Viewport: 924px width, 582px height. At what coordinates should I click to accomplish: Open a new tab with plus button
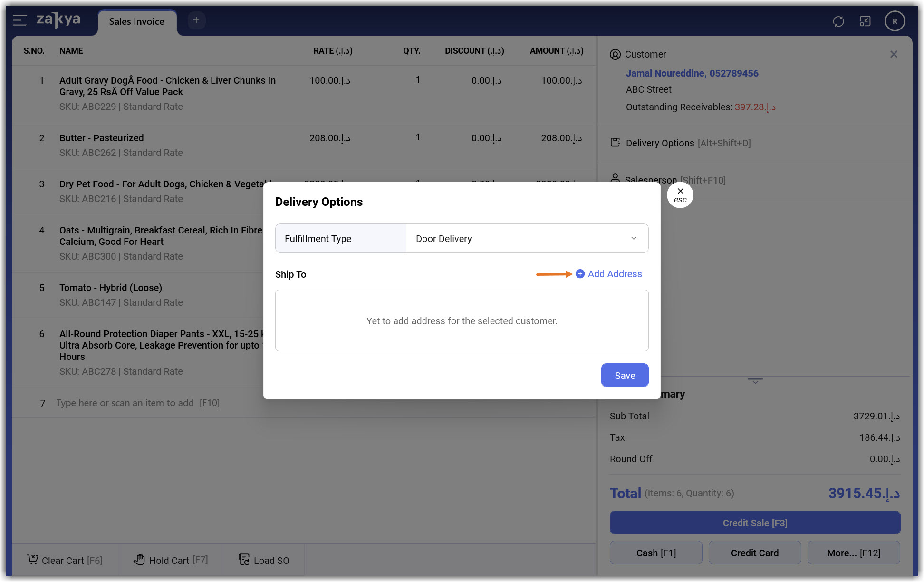tap(196, 20)
